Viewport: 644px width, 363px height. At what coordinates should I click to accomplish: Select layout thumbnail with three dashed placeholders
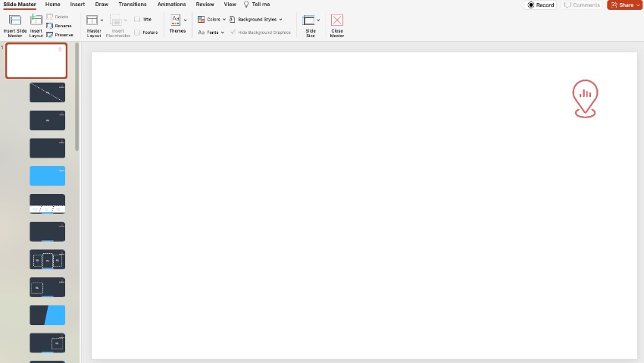pos(47,259)
